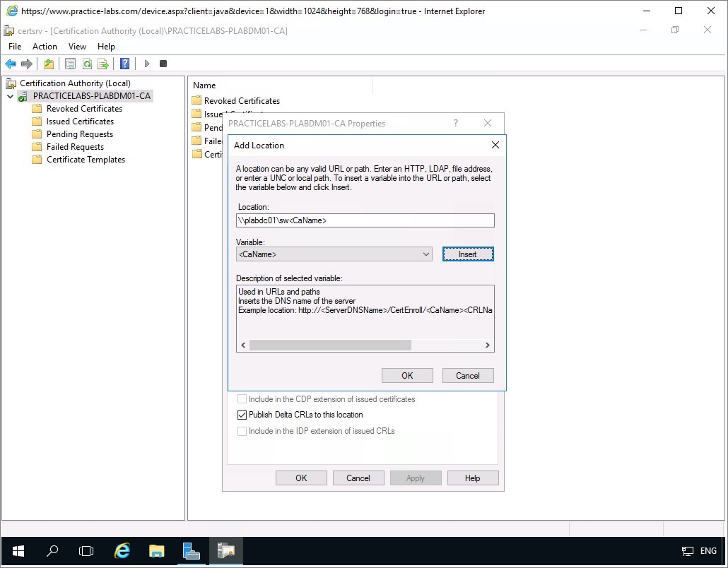Click the Start Service play icon
Viewport: 728px width, 568px height.
(x=147, y=64)
